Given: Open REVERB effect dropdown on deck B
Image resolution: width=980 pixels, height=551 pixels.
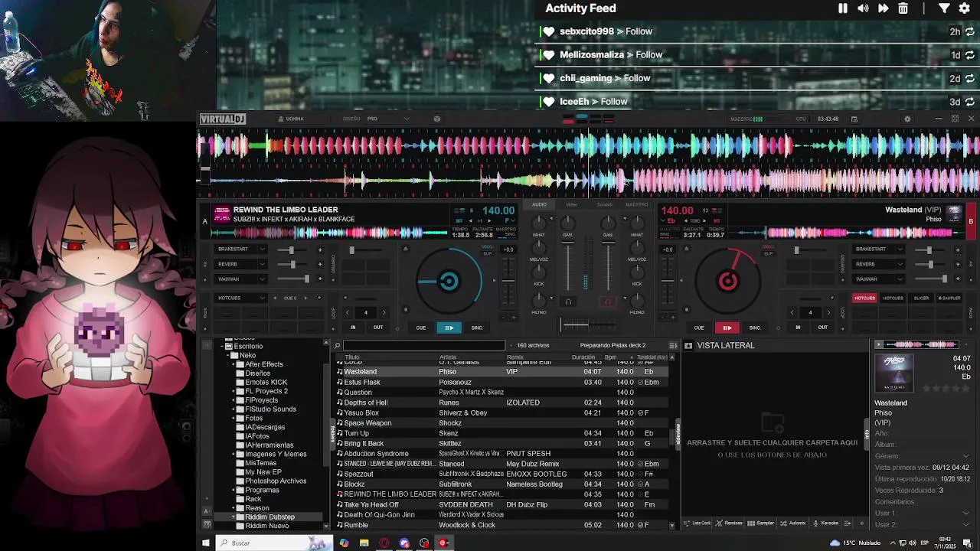Looking at the screenshot, I should coord(899,264).
